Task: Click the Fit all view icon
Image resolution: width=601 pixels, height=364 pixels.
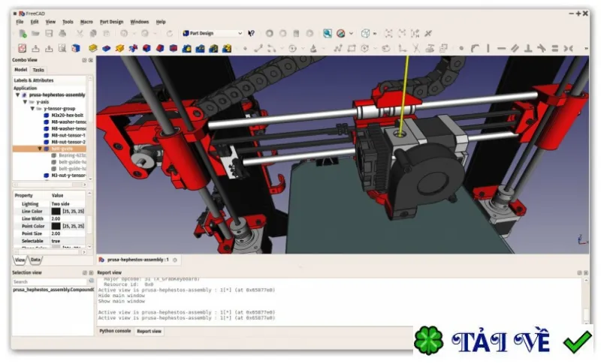Action: 388,34
